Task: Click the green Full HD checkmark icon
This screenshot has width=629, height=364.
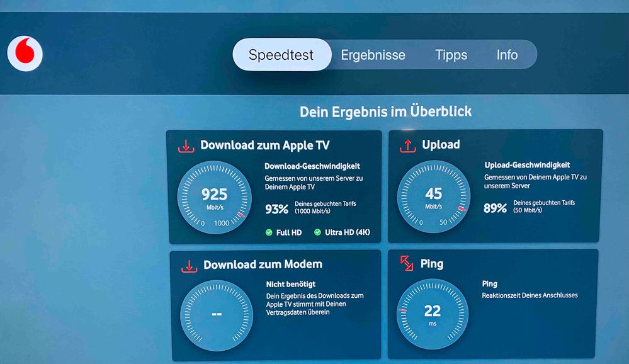Action: (x=269, y=232)
